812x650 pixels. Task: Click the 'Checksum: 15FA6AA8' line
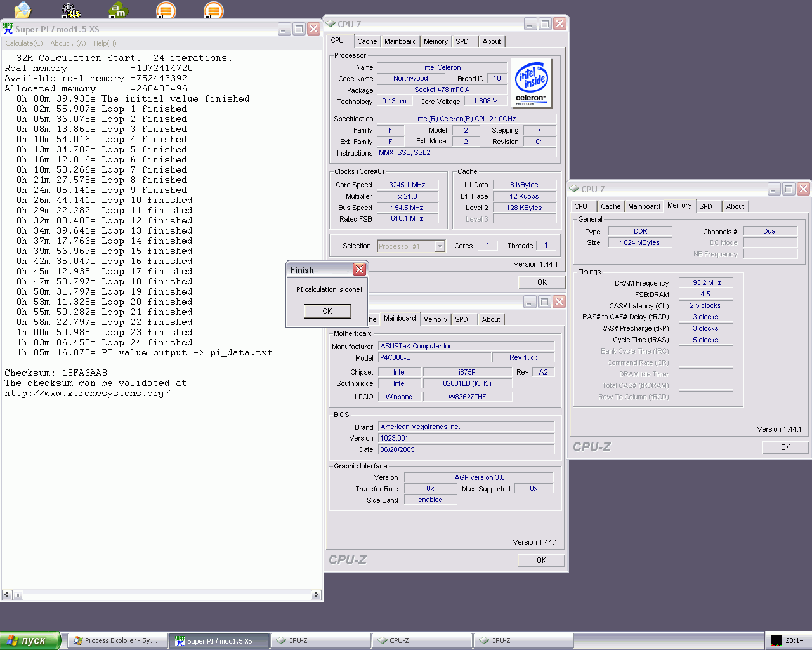tap(56, 373)
